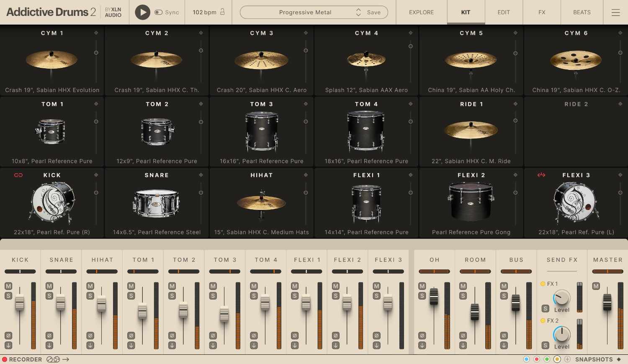Select the yellow snapshot dot

[x=557, y=359]
